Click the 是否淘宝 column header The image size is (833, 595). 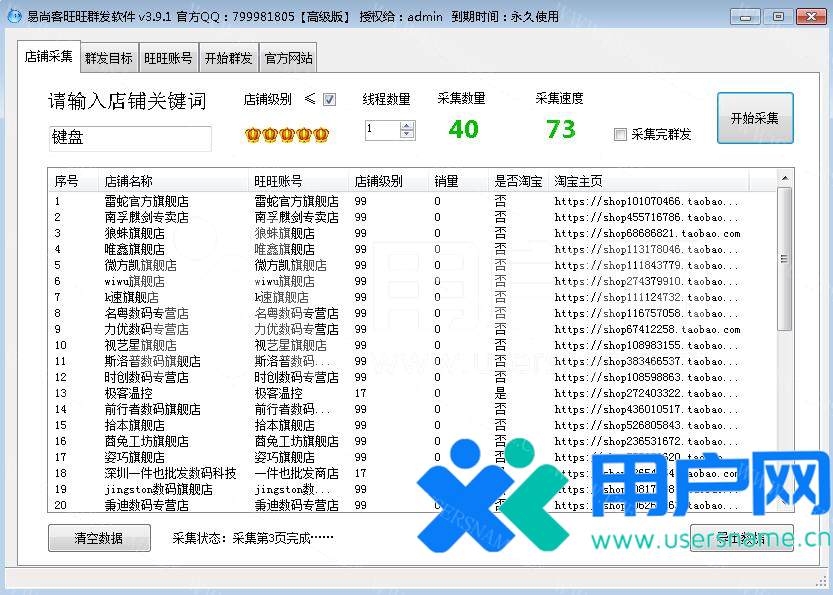pyautogui.click(x=518, y=181)
